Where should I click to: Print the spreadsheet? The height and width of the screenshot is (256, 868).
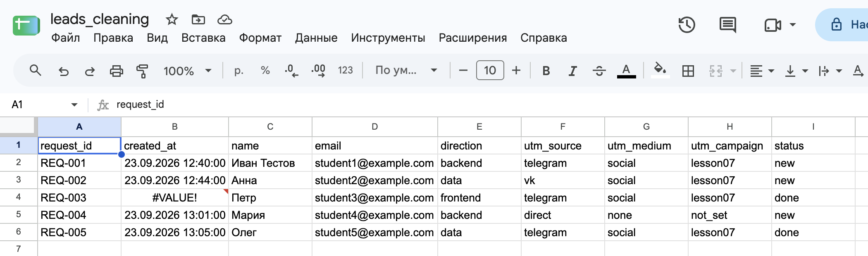click(x=116, y=71)
